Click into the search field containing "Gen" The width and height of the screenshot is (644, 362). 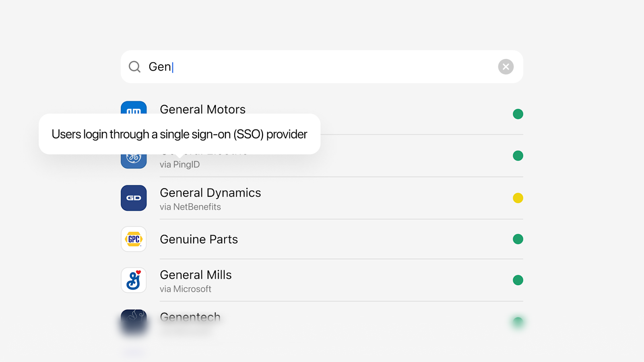(x=322, y=67)
